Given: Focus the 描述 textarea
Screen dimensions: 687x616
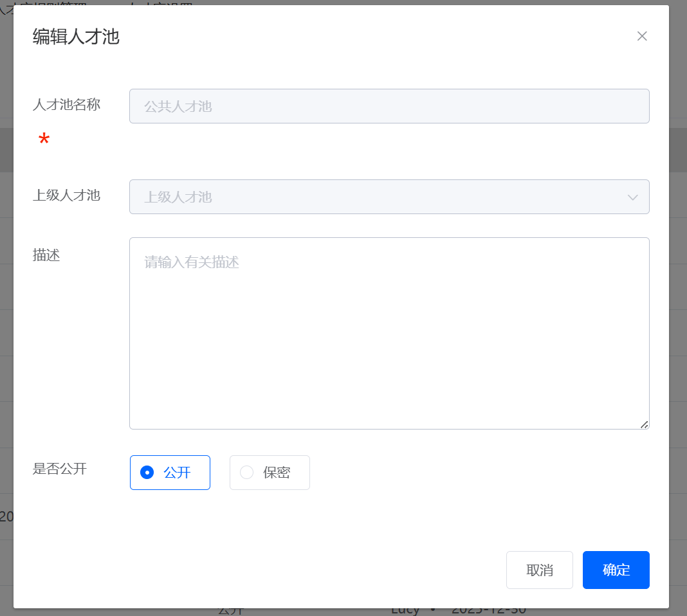Looking at the screenshot, I should 389,333.
